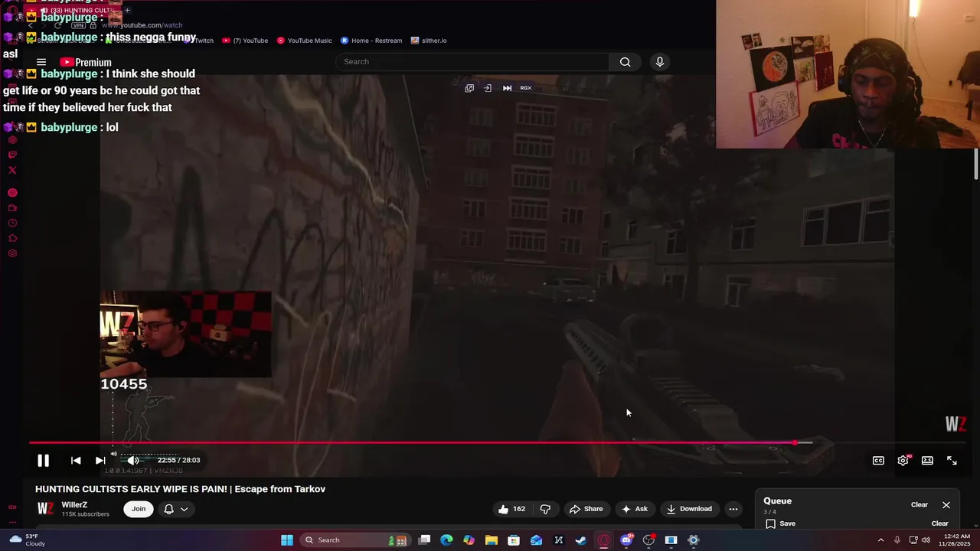Clear the Queue using top Clear button
980x551 pixels.
click(920, 505)
